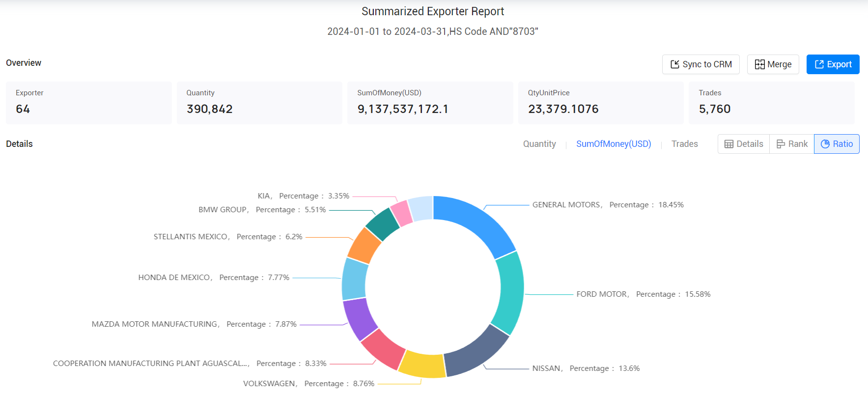This screenshot has height=395, width=868.
Task: Click the purple Mazda Motor Manufacturing segment
Action: (360, 319)
